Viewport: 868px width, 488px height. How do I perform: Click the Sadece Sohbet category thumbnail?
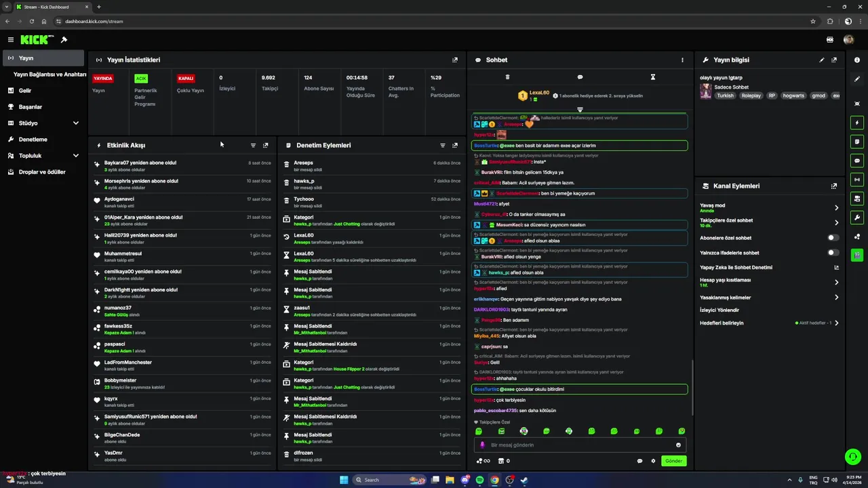[706, 91]
